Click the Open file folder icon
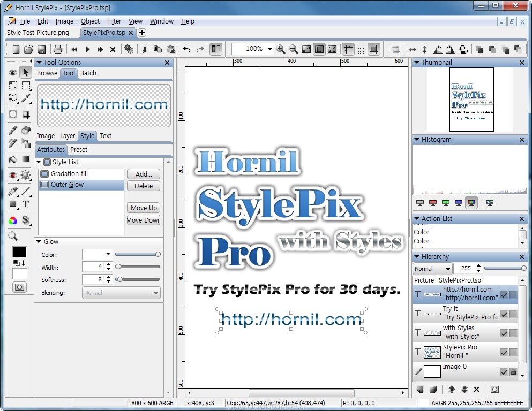This screenshot has width=532, height=411. click(28, 49)
